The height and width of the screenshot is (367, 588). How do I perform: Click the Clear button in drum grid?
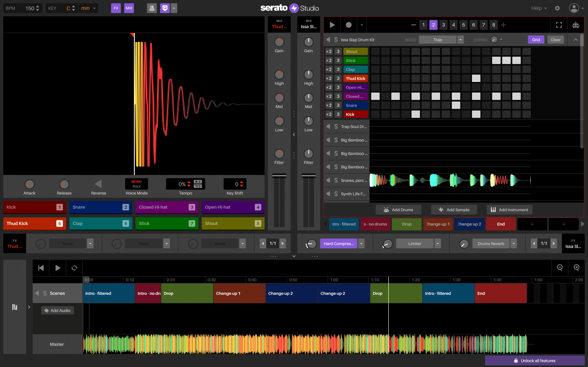pyautogui.click(x=555, y=39)
